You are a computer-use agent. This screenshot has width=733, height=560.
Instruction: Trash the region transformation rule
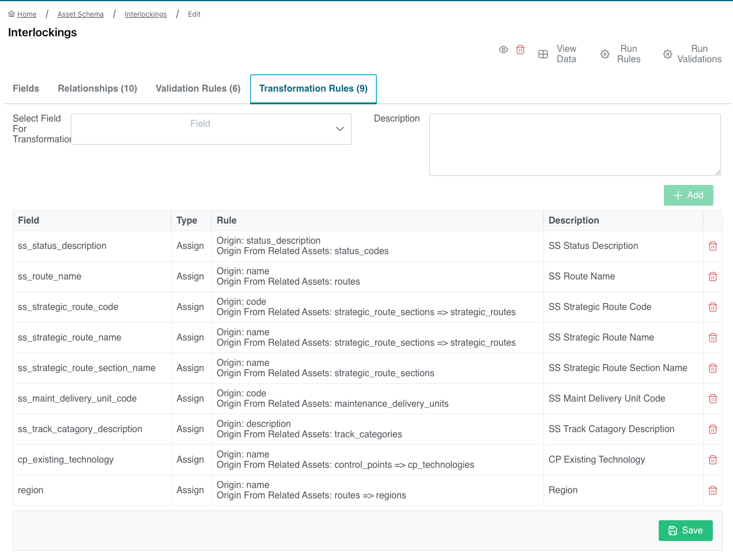tap(712, 490)
